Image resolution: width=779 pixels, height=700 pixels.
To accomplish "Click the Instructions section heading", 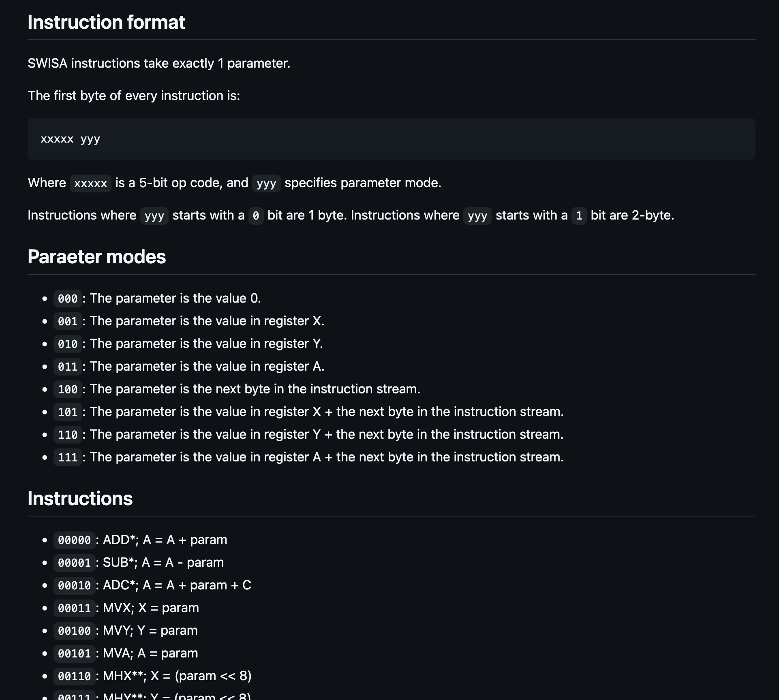I will click(x=79, y=499).
